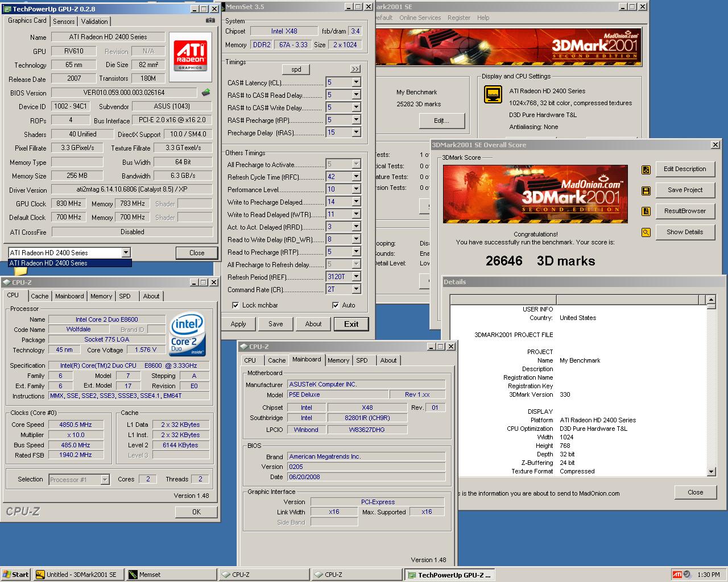Open the About tab in the Mainboard CPU-Z window
This screenshot has width=728, height=582.
(388, 360)
